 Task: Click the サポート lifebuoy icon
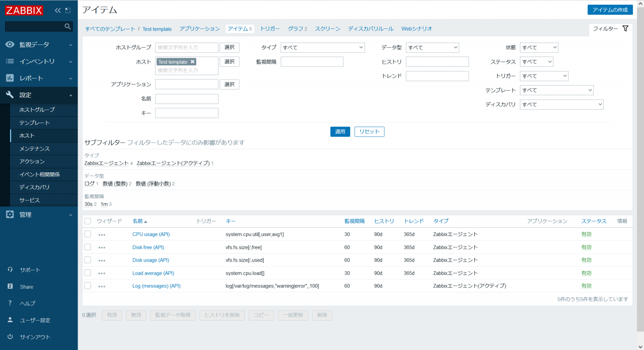click(x=11, y=270)
